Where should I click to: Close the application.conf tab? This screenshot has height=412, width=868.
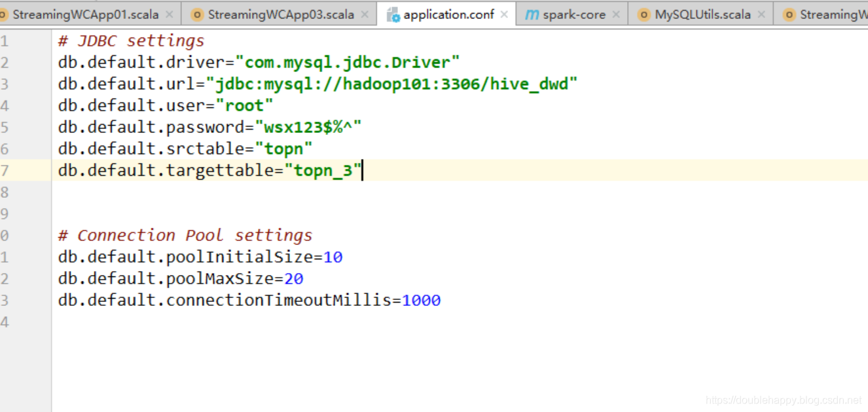click(504, 14)
